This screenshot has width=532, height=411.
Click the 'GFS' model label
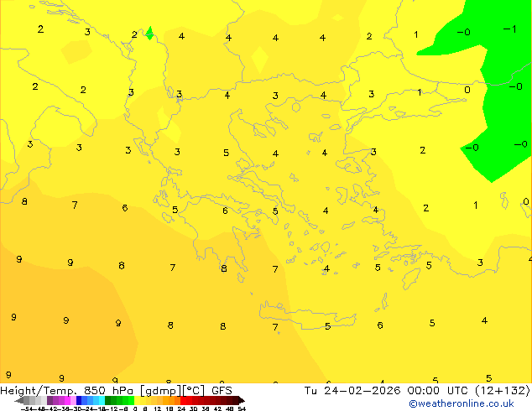tap(222, 391)
